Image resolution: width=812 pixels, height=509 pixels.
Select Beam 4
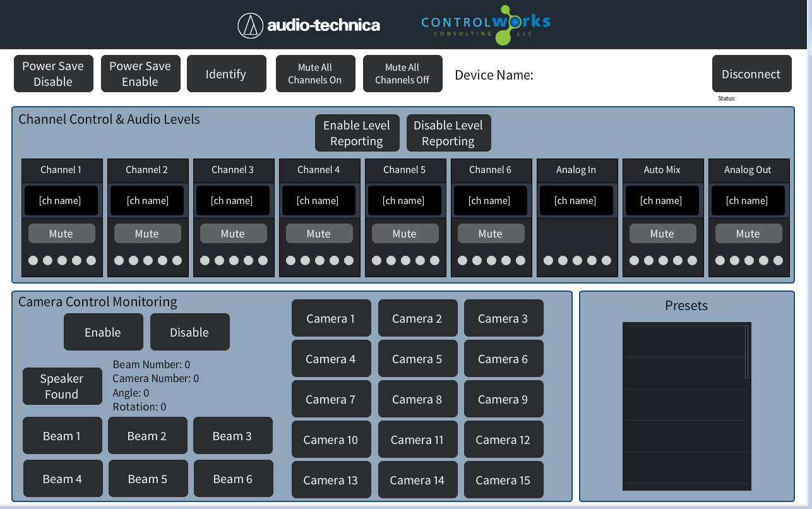pyautogui.click(x=63, y=479)
